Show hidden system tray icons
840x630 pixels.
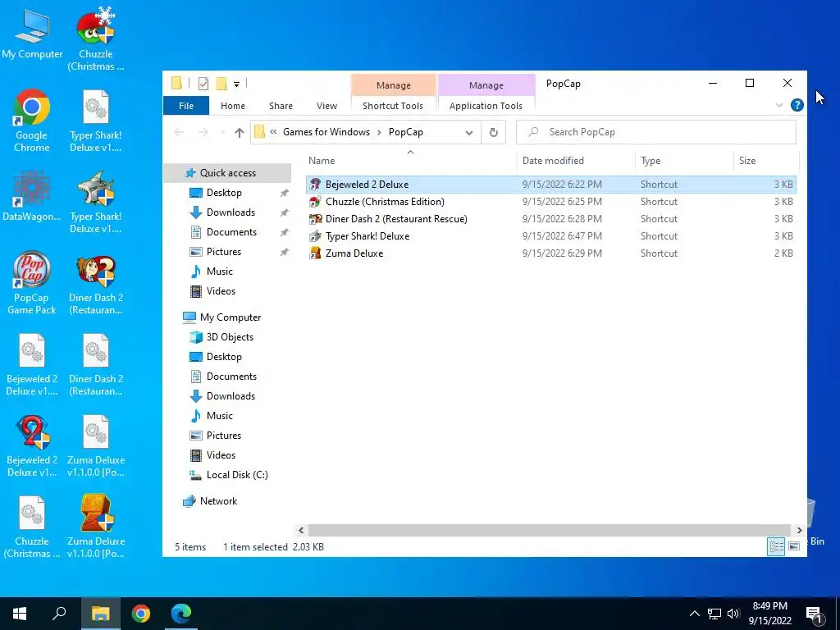694,614
